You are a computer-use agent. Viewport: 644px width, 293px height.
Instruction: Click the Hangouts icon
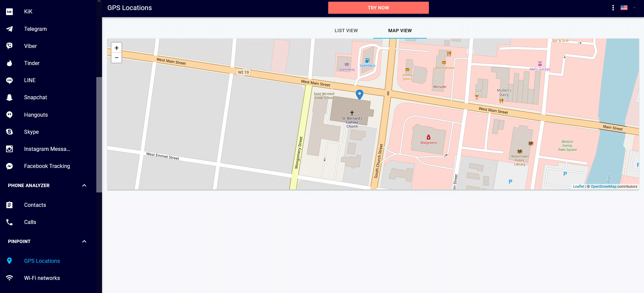point(9,115)
